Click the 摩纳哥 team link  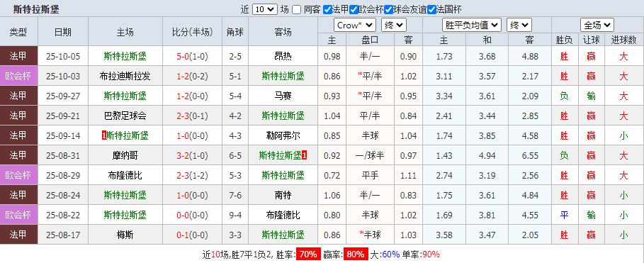[125, 155]
